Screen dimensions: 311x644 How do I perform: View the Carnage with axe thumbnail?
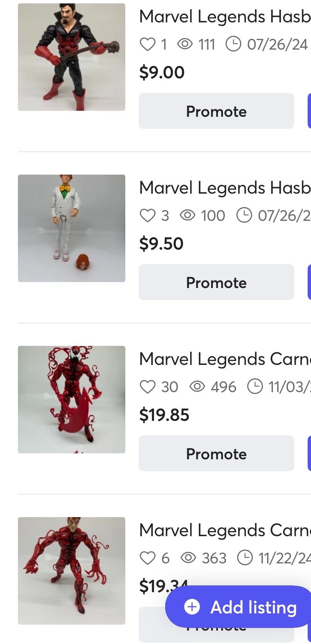pyautogui.click(x=72, y=400)
